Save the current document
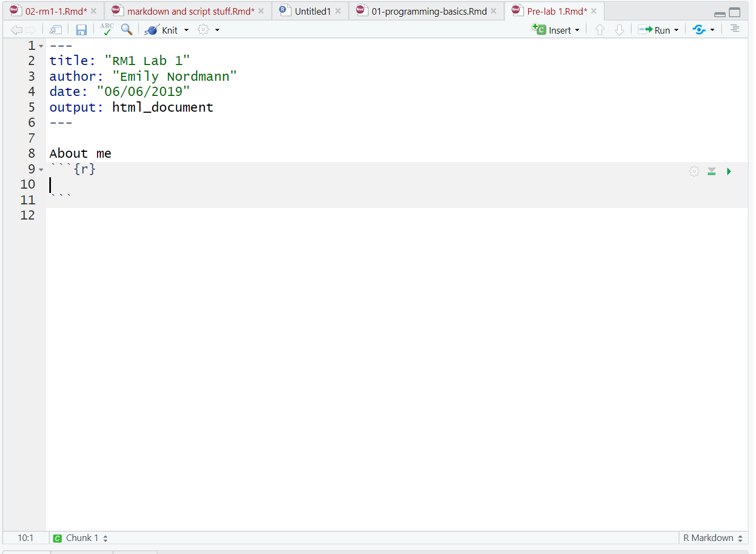Viewport: 756px width, 554px height. [x=81, y=30]
